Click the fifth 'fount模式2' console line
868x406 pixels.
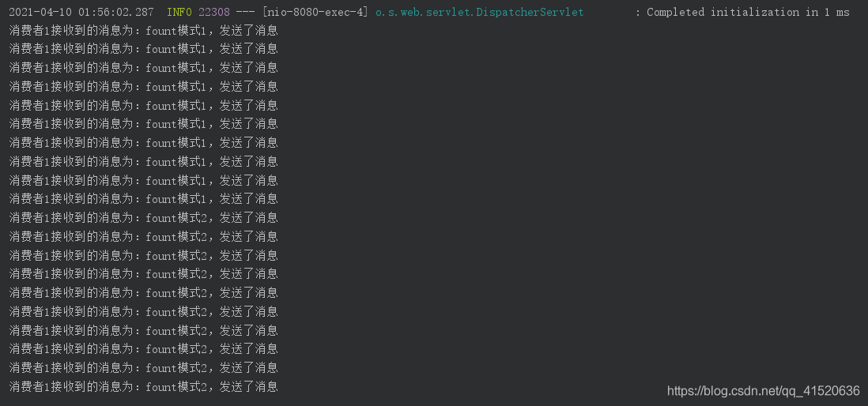tap(143, 292)
